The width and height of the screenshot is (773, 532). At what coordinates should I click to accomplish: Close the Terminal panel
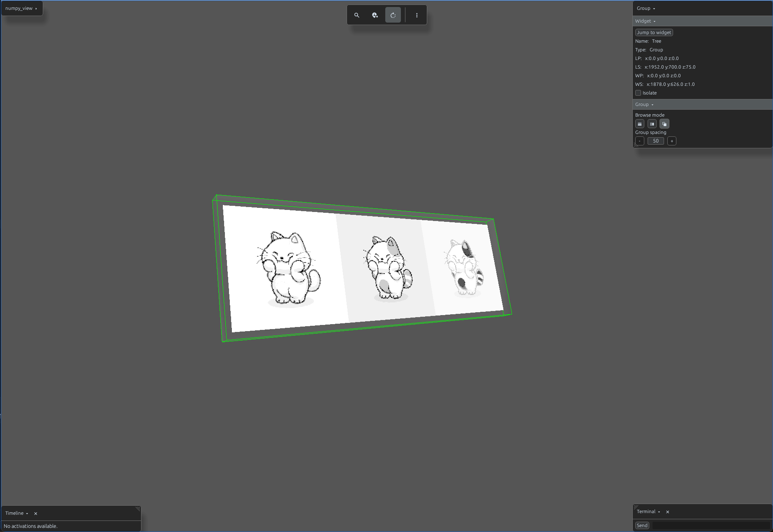[x=668, y=512]
